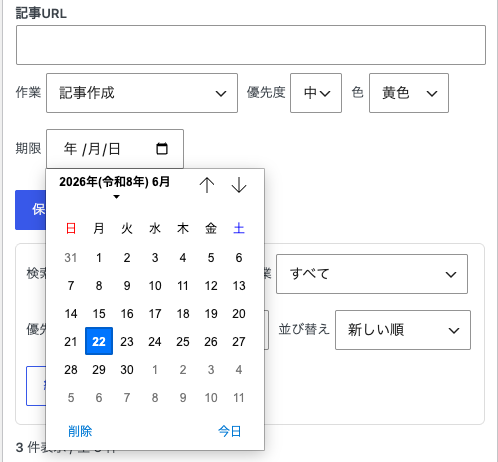Click the 記事URL input field

251,45
